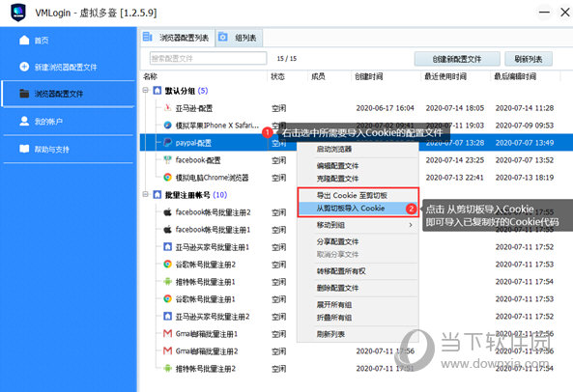
Task: Click the 批量注册帐号 group folder icon
Action: click(158, 194)
